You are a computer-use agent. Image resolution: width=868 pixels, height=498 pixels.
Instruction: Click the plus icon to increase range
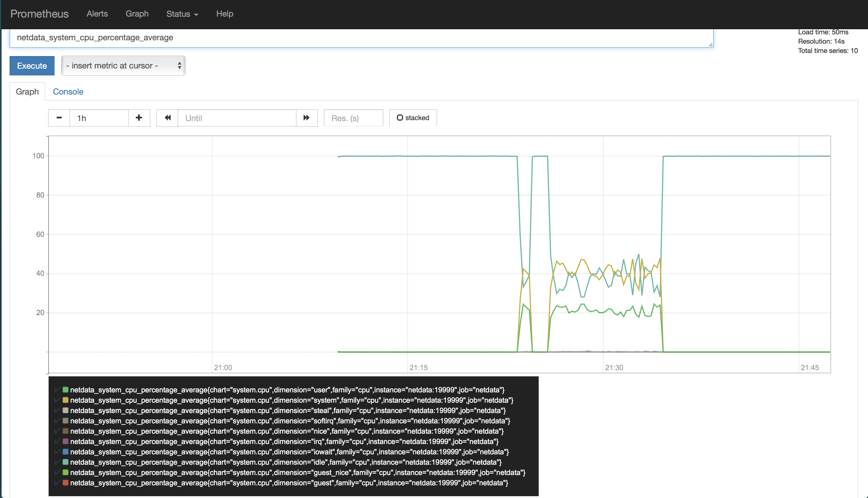click(139, 118)
